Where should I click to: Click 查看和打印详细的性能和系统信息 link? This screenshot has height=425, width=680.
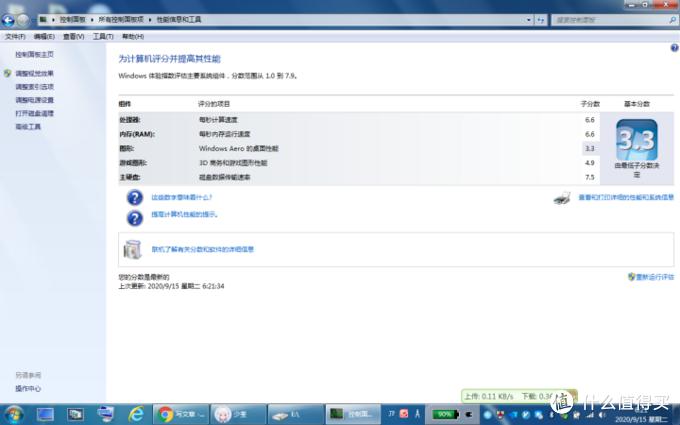[x=626, y=197]
